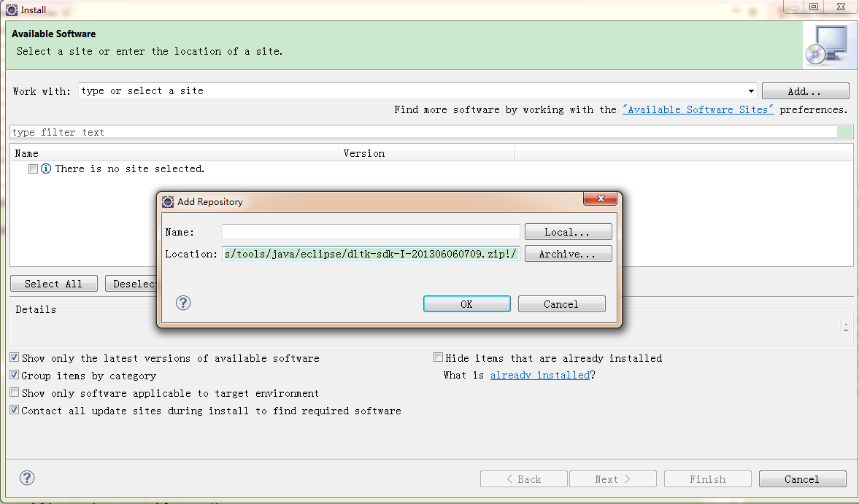Click Select All button
859x504 pixels.
coord(54,284)
